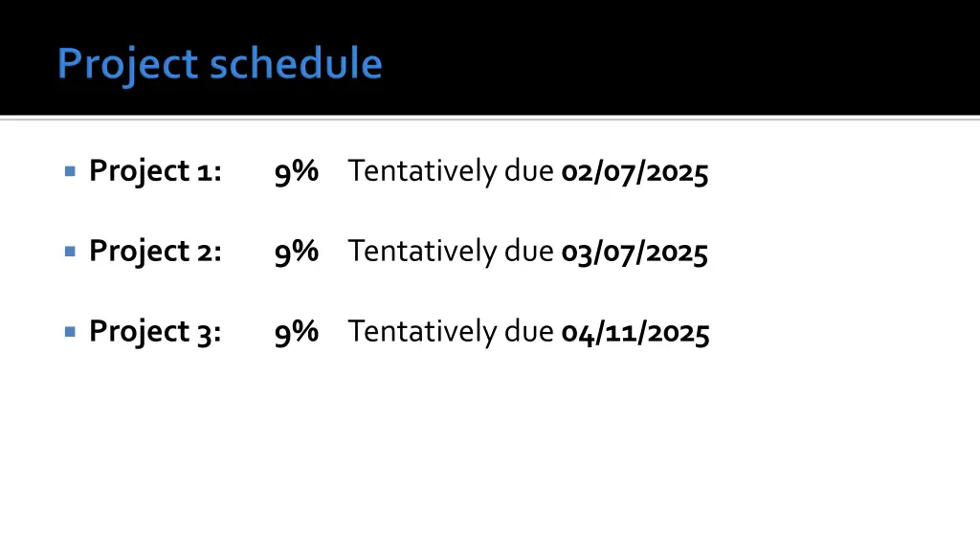Select the blue bullet beside Project 3
The width and height of the screenshot is (980, 551).
[x=70, y=331]
